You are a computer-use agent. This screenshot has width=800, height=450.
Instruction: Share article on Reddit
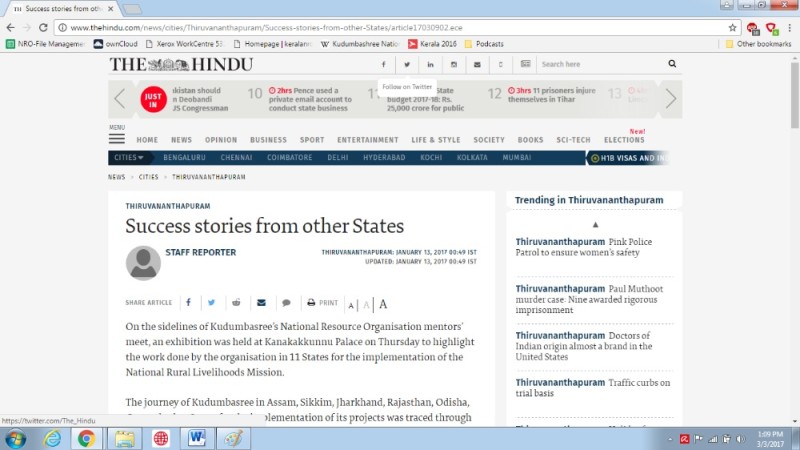point(236,303)
